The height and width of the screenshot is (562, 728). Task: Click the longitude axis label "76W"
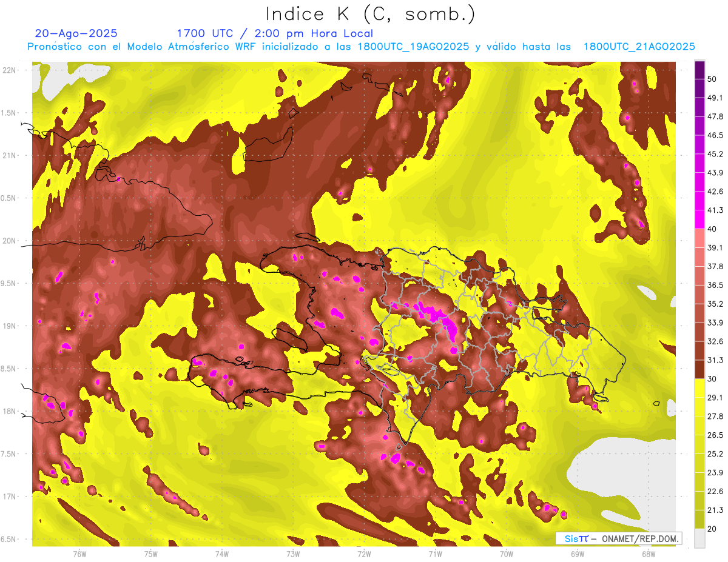[79, 554]
